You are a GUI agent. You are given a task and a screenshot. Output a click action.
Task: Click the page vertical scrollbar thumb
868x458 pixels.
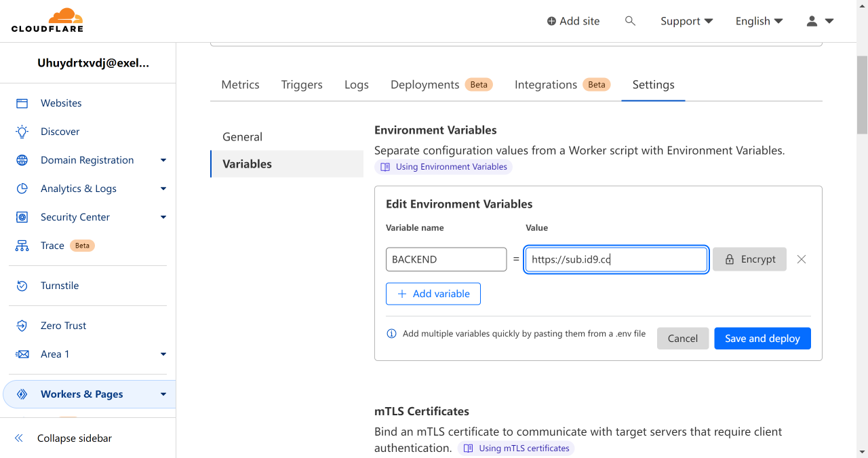[862, 95]
